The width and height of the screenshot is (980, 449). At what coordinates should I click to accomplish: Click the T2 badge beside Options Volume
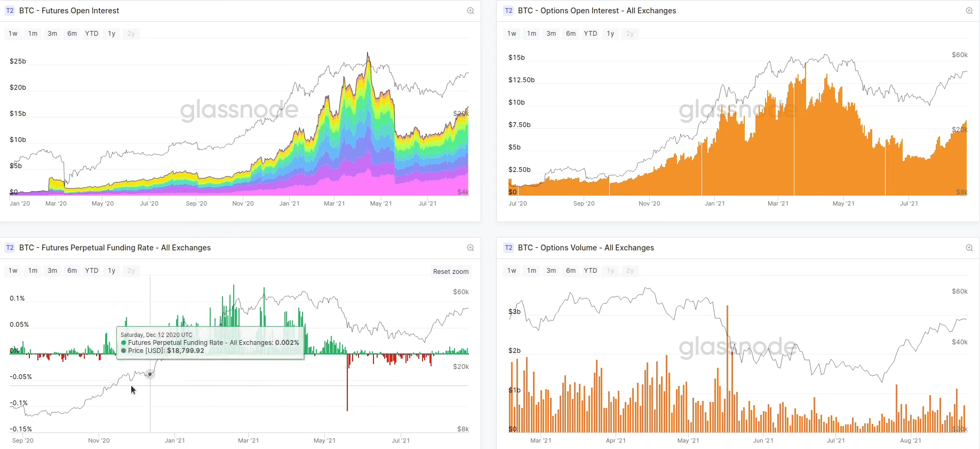[508, 248]
